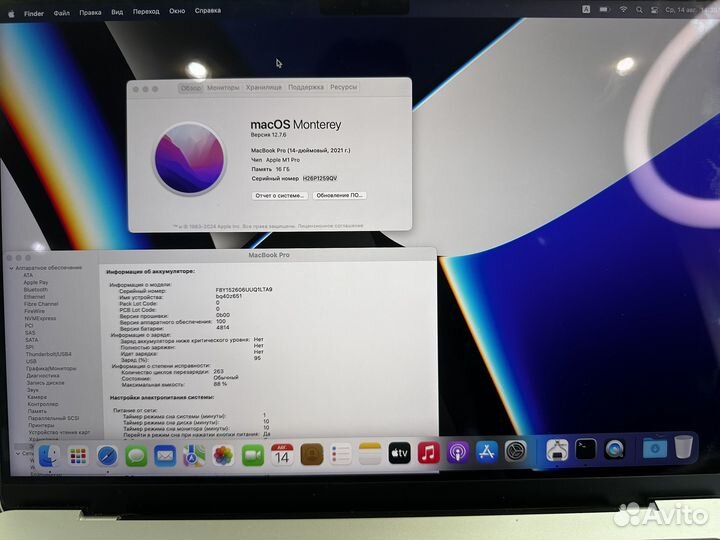Viewport: 720px width, 540px height.
Task: Open System Preferences from the Dock
Action: click(x=516, y=451)
